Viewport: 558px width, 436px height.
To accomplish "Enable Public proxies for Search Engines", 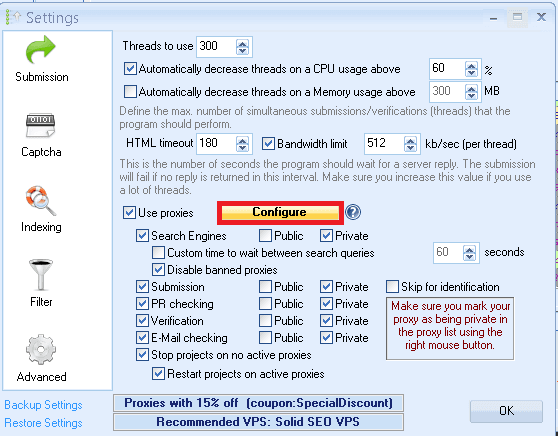I will tap(265, 236).
